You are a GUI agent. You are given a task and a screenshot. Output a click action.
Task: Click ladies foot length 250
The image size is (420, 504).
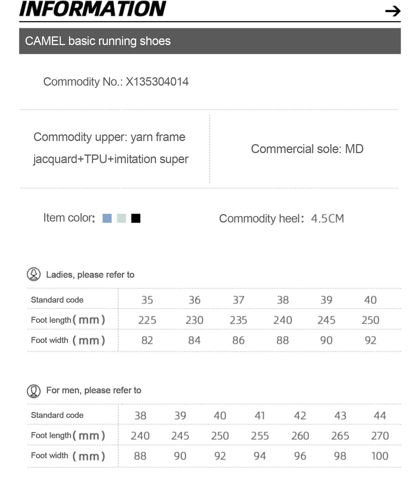point(370,320)
